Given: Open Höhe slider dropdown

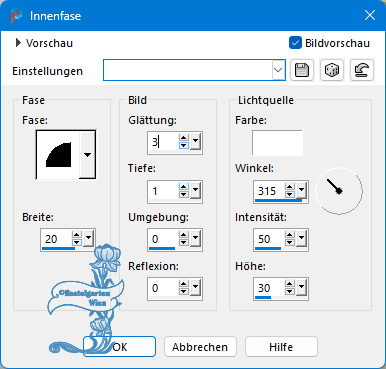Looking at the screenshot, I should tap(301, 287).
